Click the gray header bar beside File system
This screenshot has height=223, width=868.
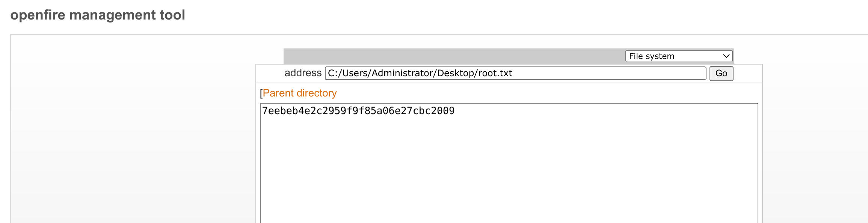[454, 56]
